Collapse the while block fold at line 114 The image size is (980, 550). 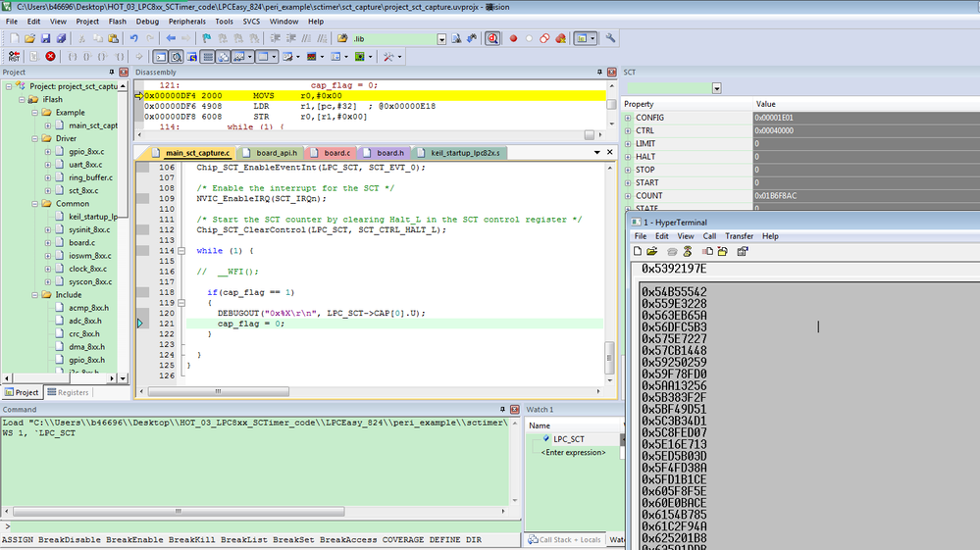pos(181,251)
